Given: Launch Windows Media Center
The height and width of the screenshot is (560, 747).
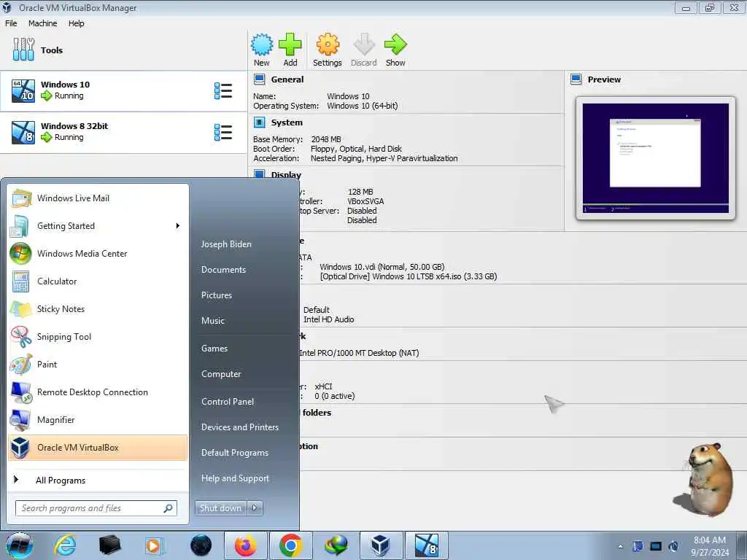Looking at the screenshot, I should pyautogui.click(x=98, y=253).
